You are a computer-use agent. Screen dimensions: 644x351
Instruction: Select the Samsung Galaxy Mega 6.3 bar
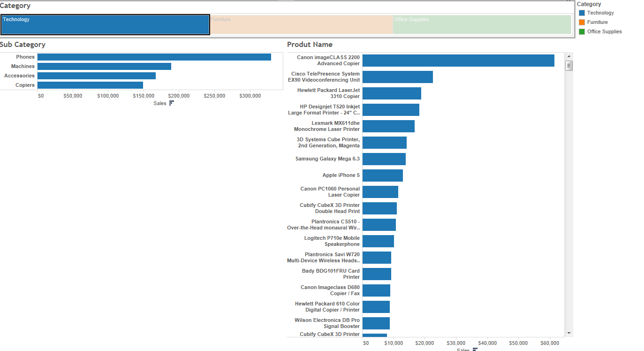pos(384,159)
